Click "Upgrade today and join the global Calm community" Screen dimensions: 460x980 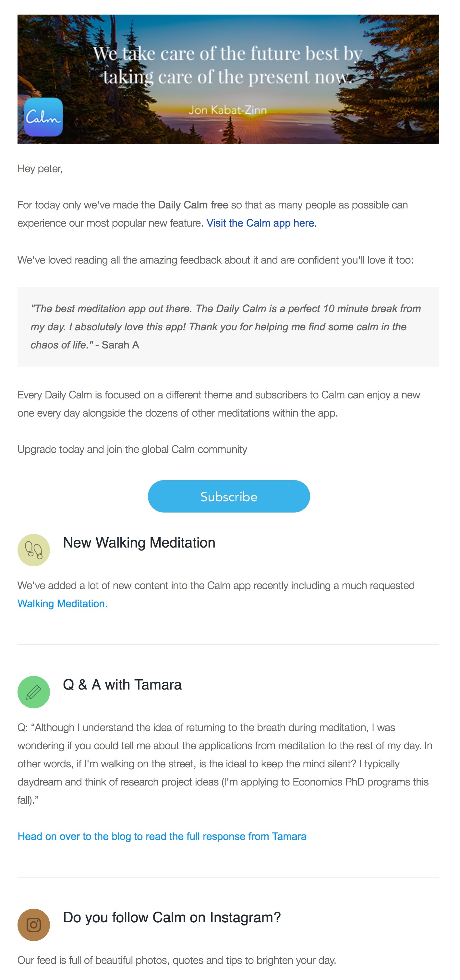(x=132, y=450)
